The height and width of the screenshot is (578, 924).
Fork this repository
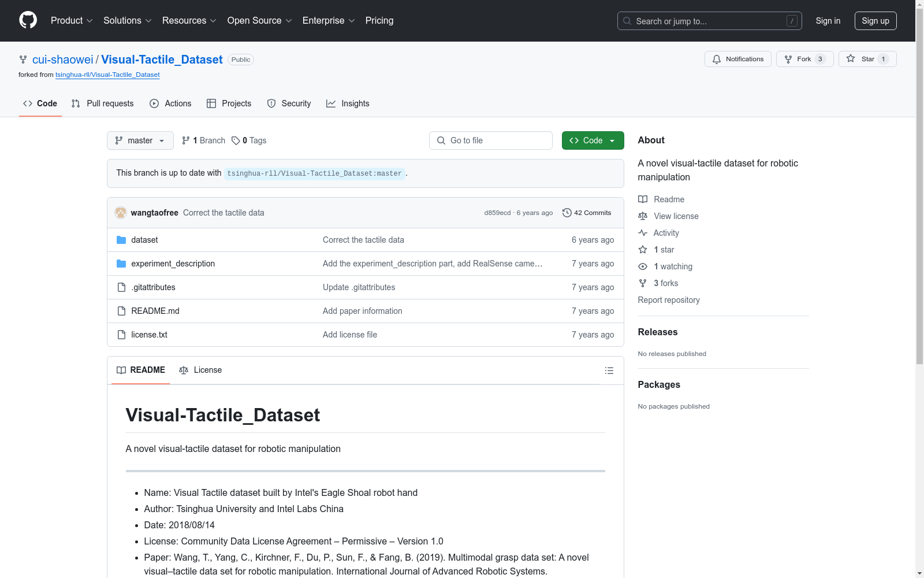[x=805, y=59]
